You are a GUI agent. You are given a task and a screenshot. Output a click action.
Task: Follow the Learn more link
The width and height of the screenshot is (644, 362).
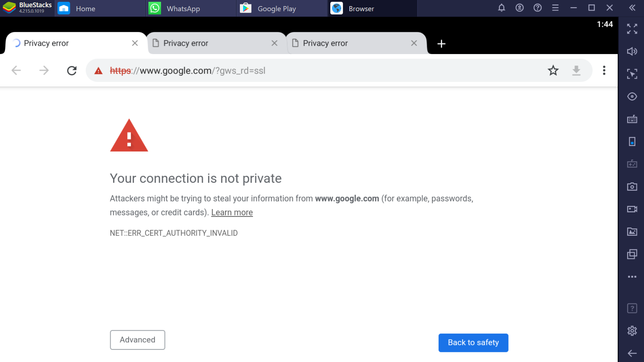tap(232, 213)
